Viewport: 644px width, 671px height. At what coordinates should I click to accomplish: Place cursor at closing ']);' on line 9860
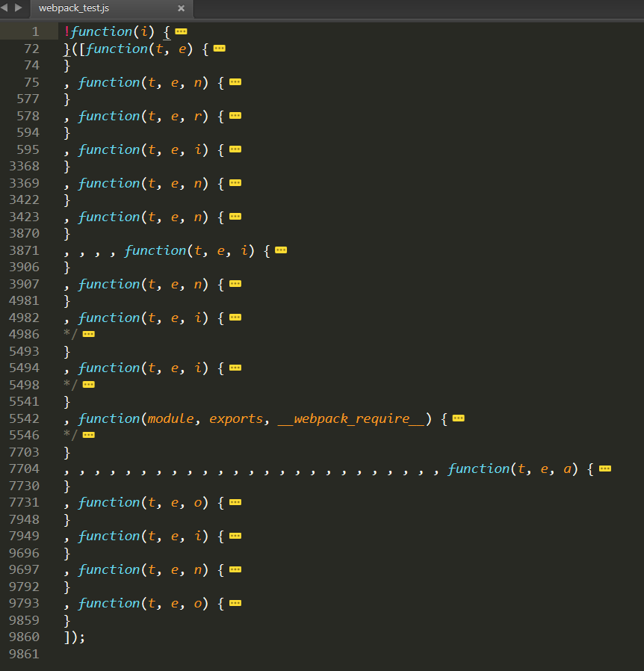tap(75, 637)
